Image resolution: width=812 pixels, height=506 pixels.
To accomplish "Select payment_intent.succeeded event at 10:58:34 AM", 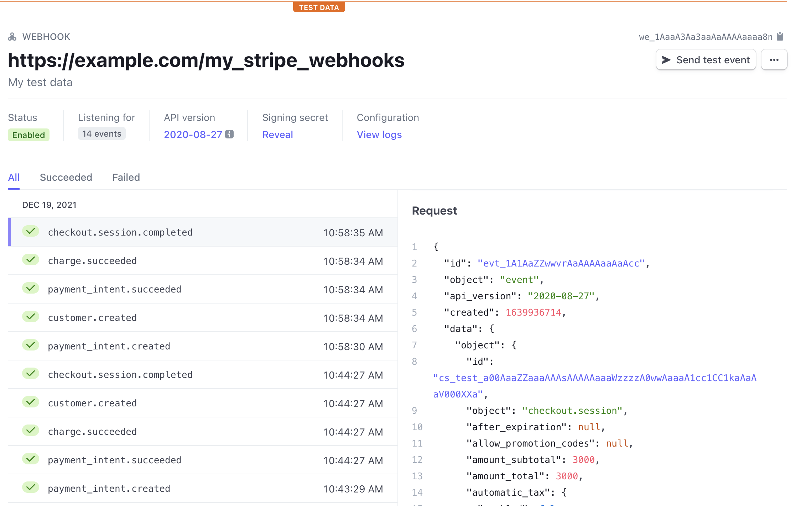I will click(203, 289).
